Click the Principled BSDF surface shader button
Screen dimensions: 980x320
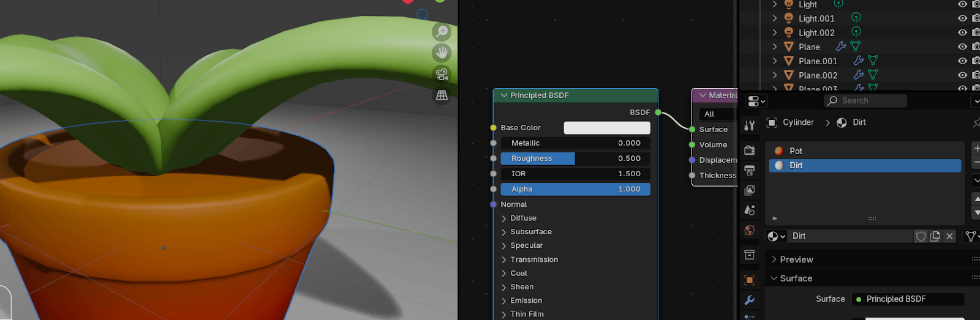908,299
